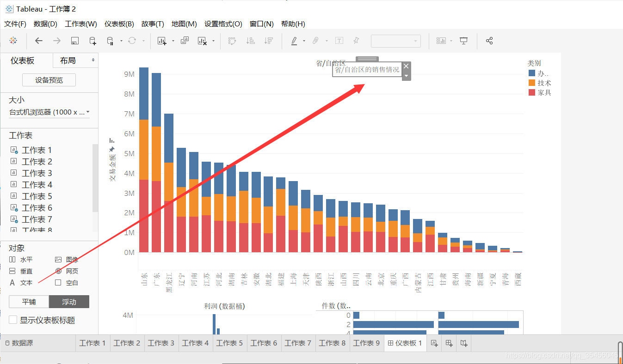Expand the new worksheet toolbar dropdown arrow
This screenshot has width=623, height=364.
tap(173, 41)
